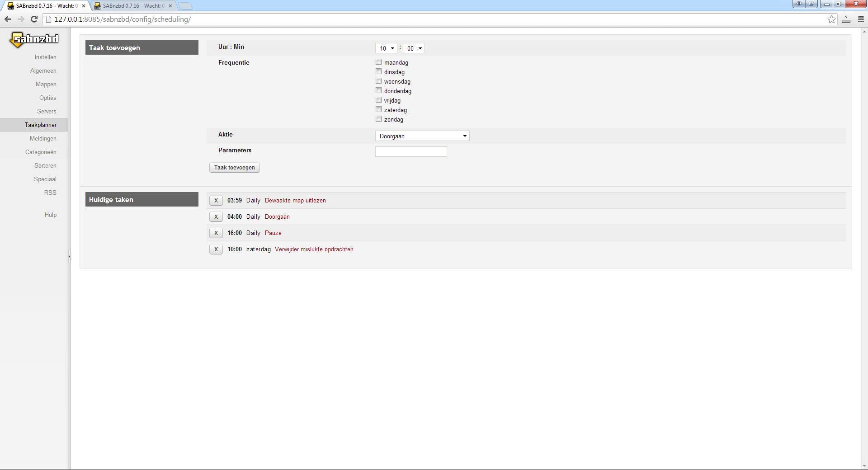Bookmark page with the star icon

pos(831,19)
